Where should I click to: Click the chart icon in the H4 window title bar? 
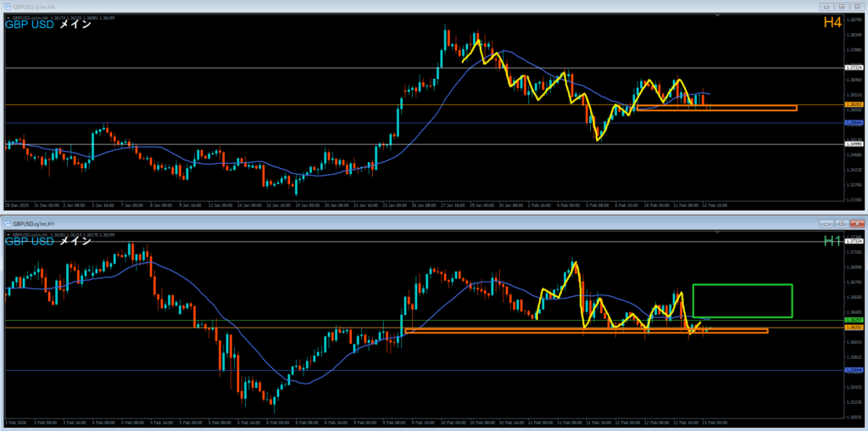click(x=8, y=6)
